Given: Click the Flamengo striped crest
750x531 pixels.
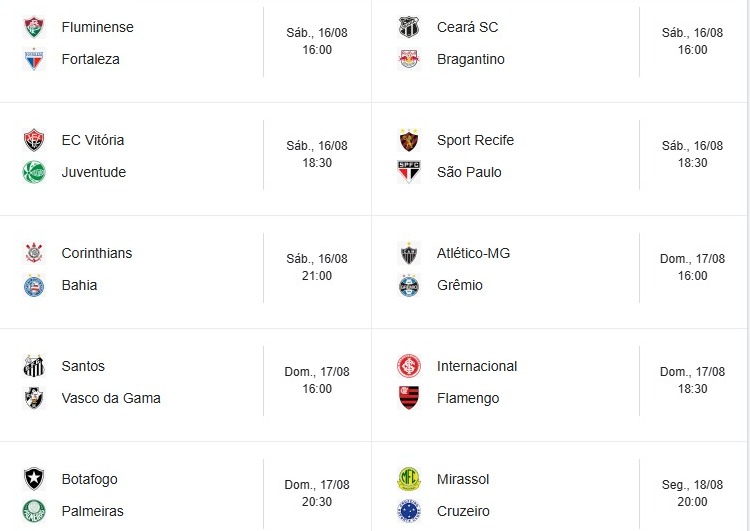Looking at the screenshot, I should click(x=409, y=398).
